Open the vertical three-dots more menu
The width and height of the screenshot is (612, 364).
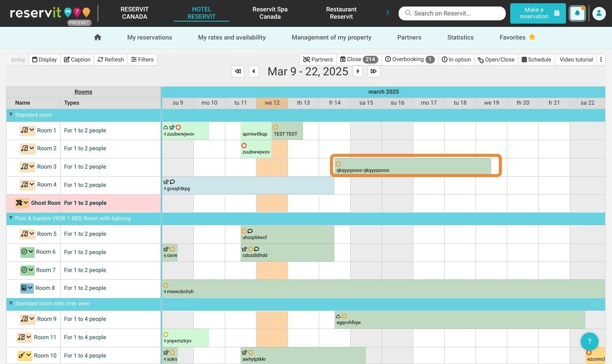pos(601,59)
